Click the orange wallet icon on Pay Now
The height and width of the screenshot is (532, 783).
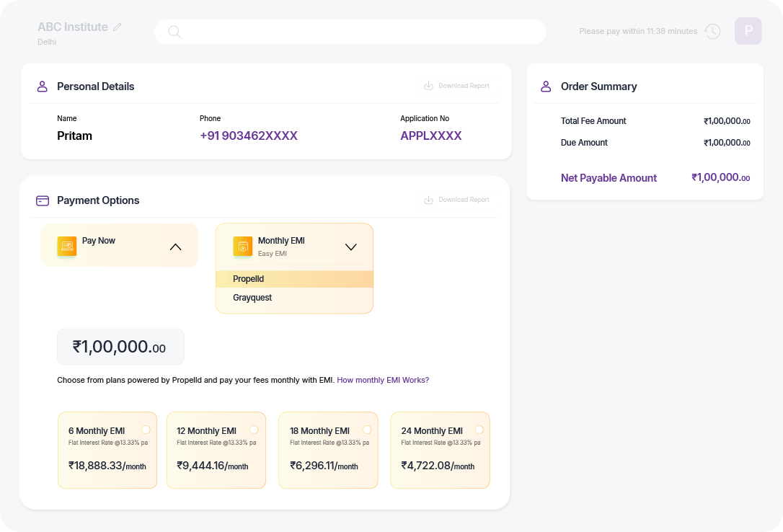pyautogui.click(x=67, y=246)
